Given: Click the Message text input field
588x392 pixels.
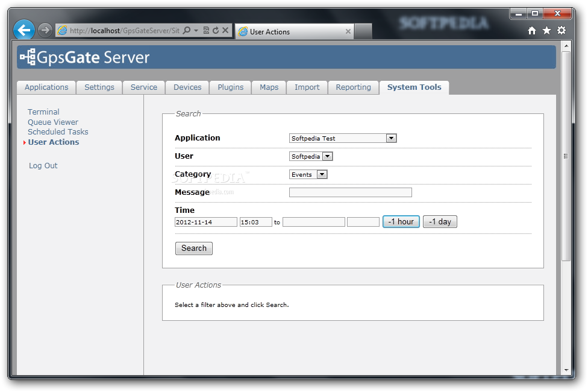Looking at the screenshot, I should 350,192.
